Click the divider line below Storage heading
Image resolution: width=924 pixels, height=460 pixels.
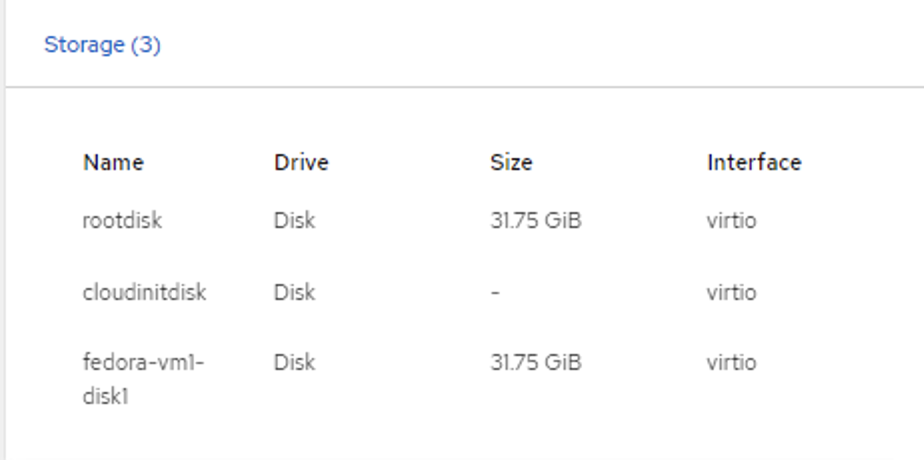click(x=460, y=87)
